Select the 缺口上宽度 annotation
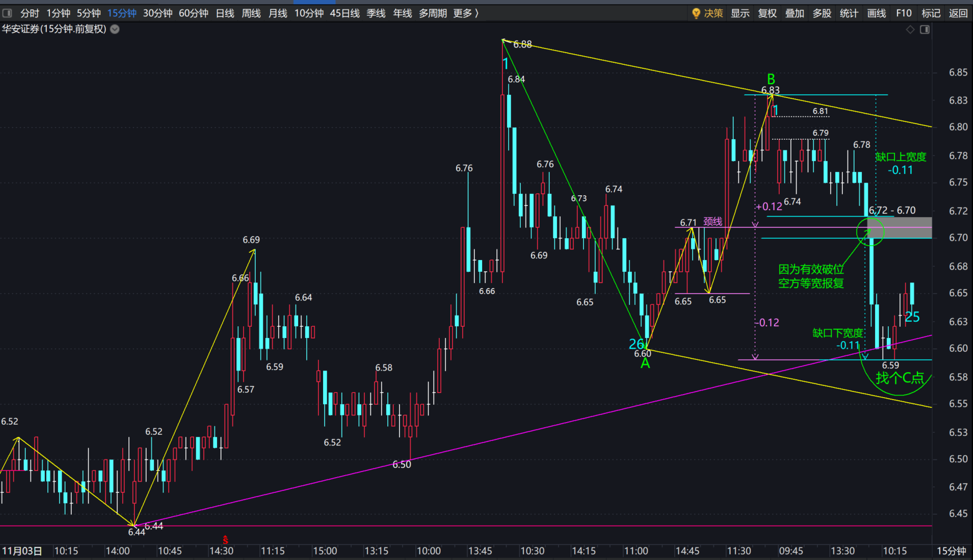The height and width of the screenshot is (560, 973). click(x=901, y=157)
